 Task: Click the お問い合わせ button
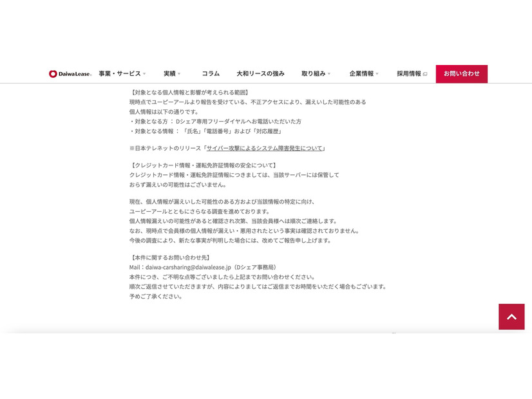point(461,74)
